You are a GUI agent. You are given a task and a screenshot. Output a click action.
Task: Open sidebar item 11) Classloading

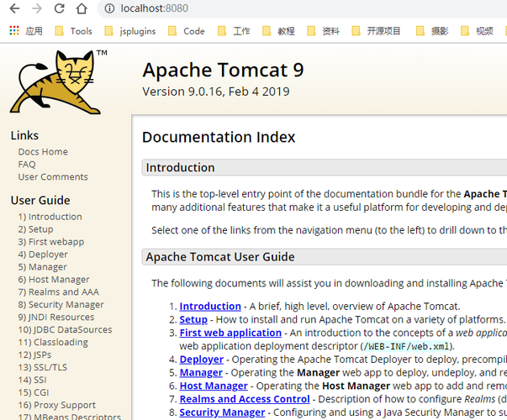(53, 342)
